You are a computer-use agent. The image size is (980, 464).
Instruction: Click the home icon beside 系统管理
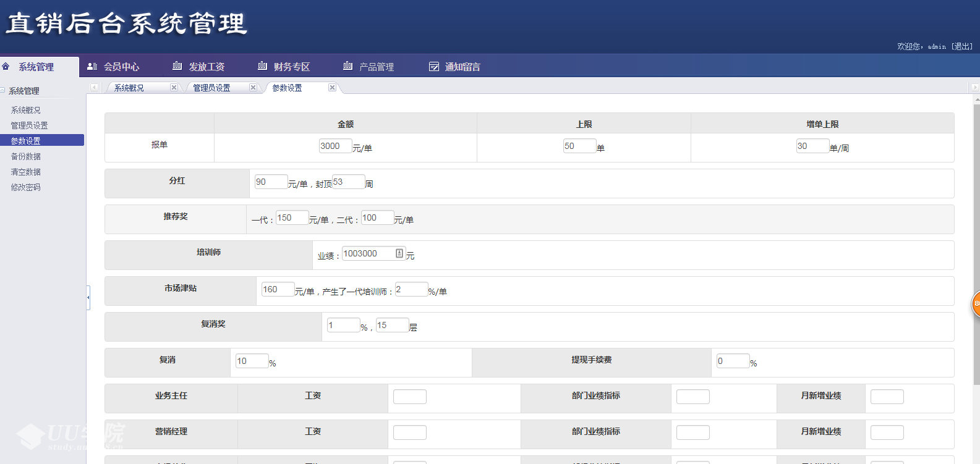6,66
